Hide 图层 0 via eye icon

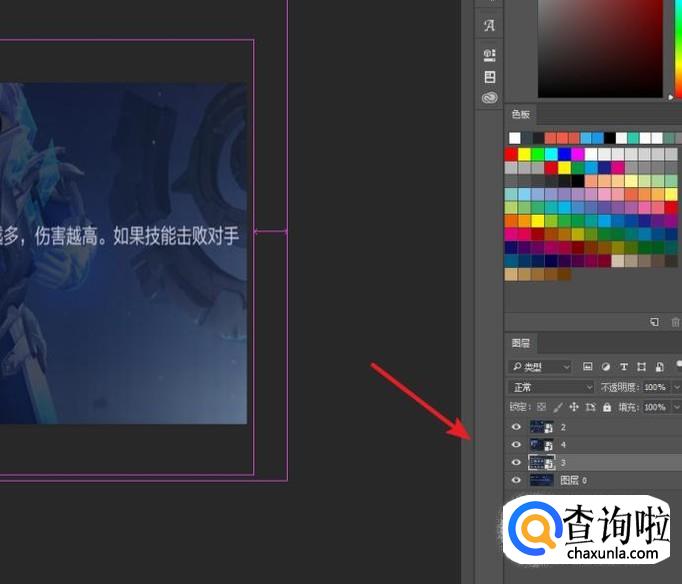(x=516, y=480)
